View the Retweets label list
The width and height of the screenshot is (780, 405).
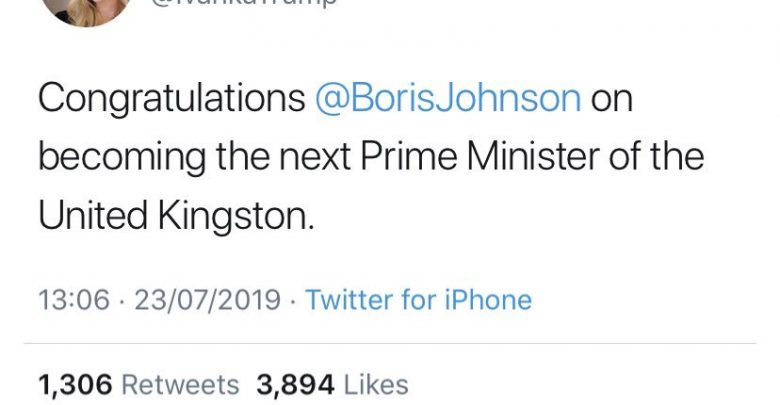coord(180,385)
